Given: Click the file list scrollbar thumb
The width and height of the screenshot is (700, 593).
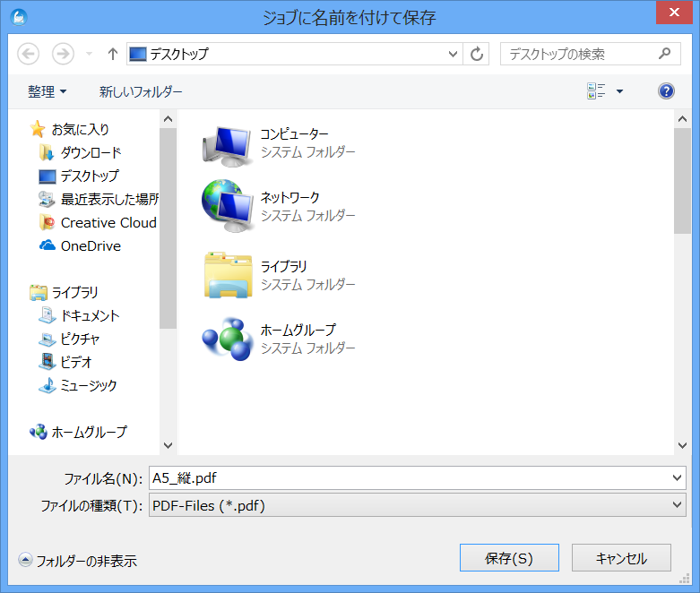Looking at the screenshot, I should pos(682,181).
